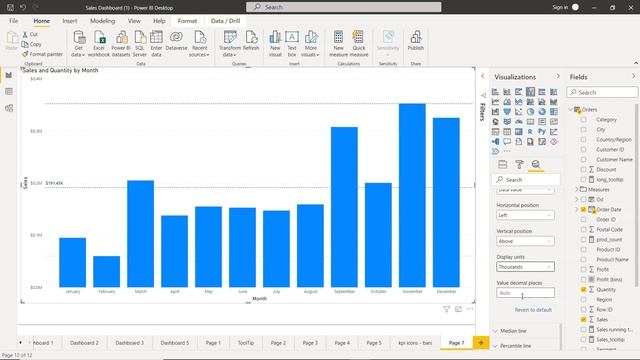This screenshot has height=360, width=640.
Task: Open the Vertical position dropdown
Action: click(525, 241)
